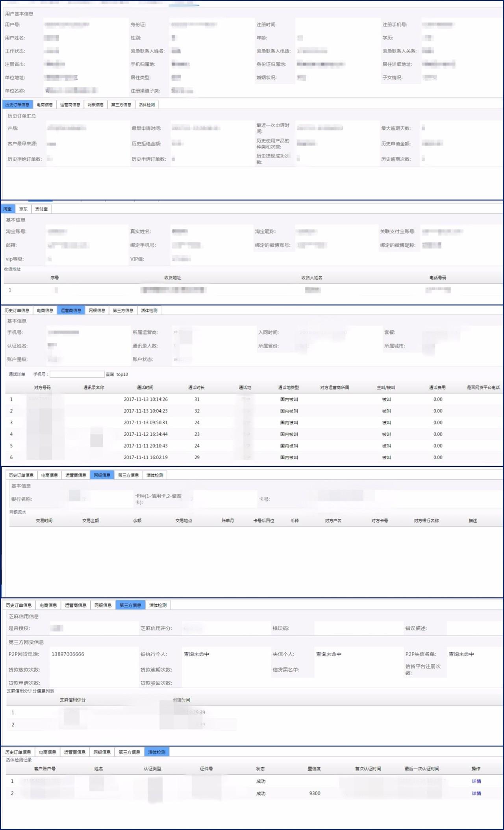The height and width of the screenshot is (830, 504).
Task: Click the 是否网贷平台电话 column header
Action: pyautogui.click(x=483, y=388)
